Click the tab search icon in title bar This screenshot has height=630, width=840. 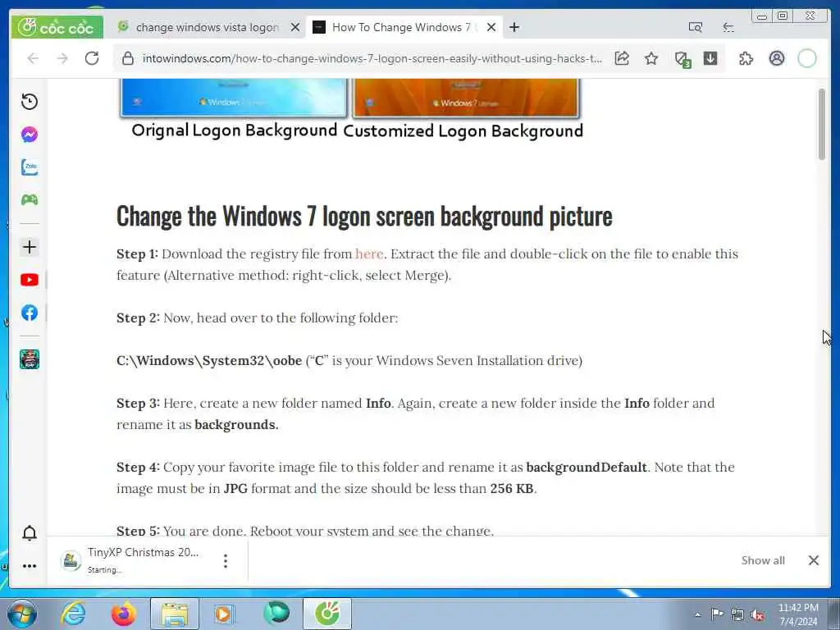click(696, 27)
